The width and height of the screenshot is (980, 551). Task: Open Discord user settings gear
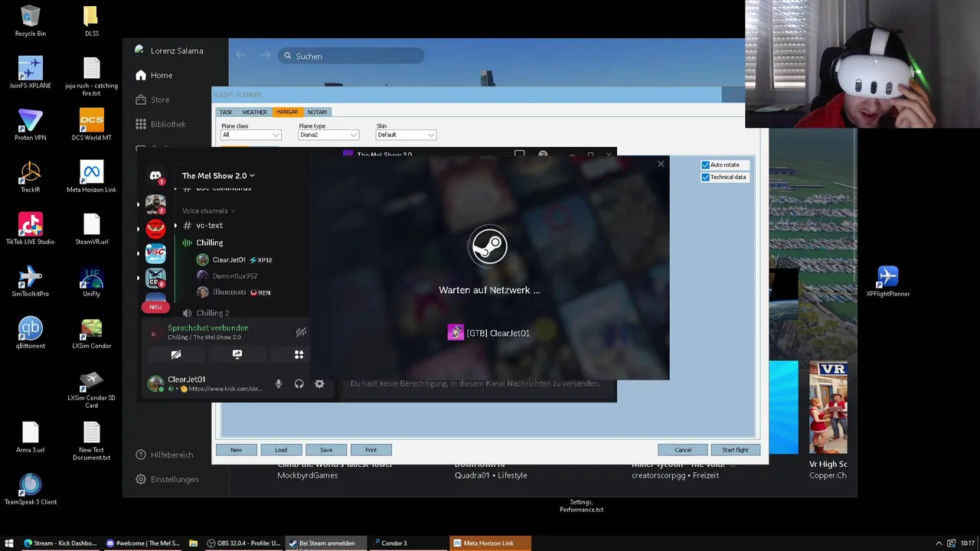(x=319, y=384)
